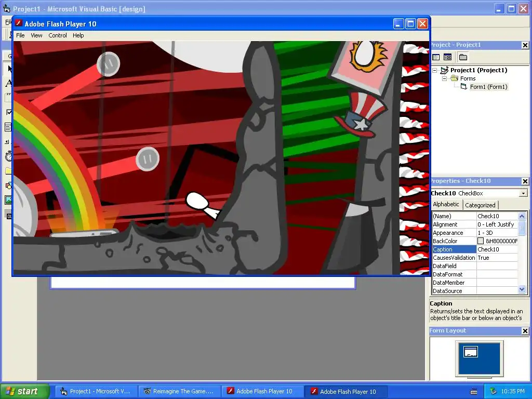Image resolution: width=532 pixels, height=399 pixels.
Task: Select the DataMember property row
Action: pyautogui.click(x=475, y=283)
